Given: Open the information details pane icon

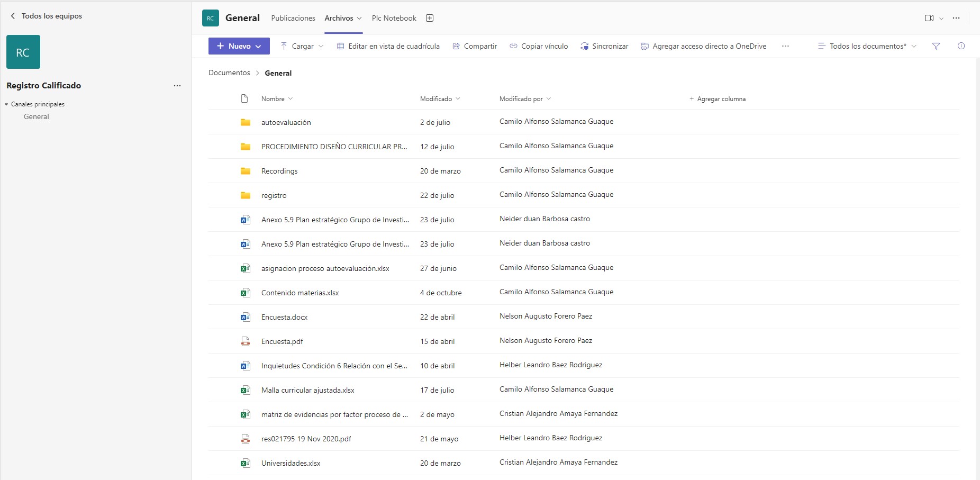Looking at the screenshot, I should click(x=961, y=46).
